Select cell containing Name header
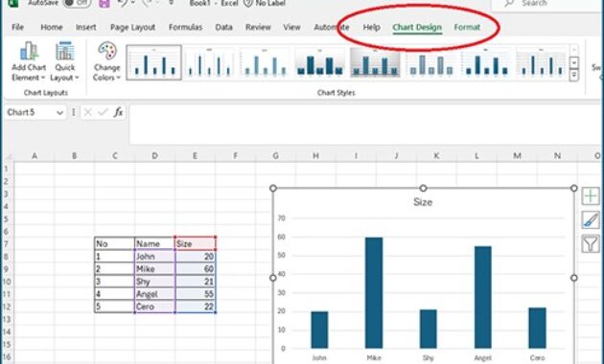 click(x=154, y=243)
